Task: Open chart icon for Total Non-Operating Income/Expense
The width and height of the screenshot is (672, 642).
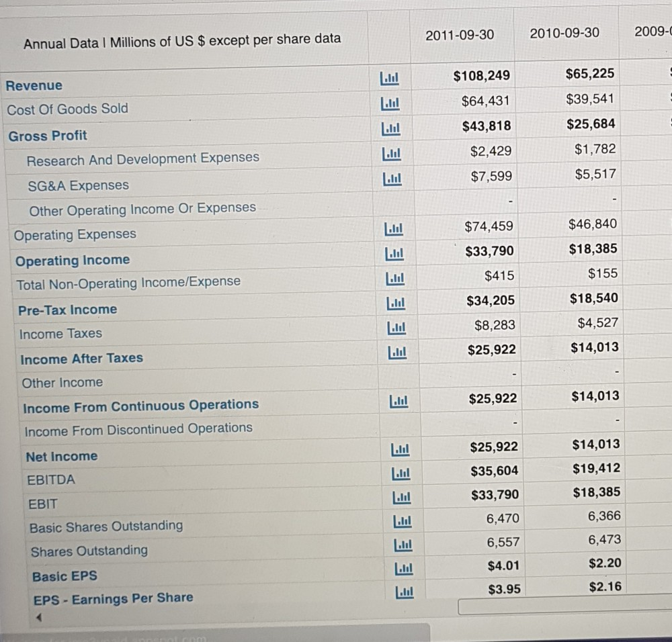Action: click(395, 279)
